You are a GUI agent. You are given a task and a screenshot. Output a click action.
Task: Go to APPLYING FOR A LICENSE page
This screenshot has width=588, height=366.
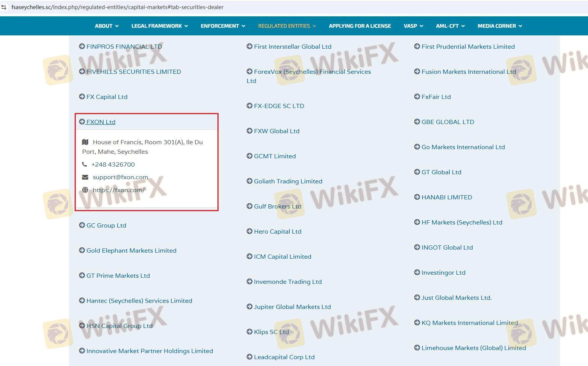[x=360, y=26]
